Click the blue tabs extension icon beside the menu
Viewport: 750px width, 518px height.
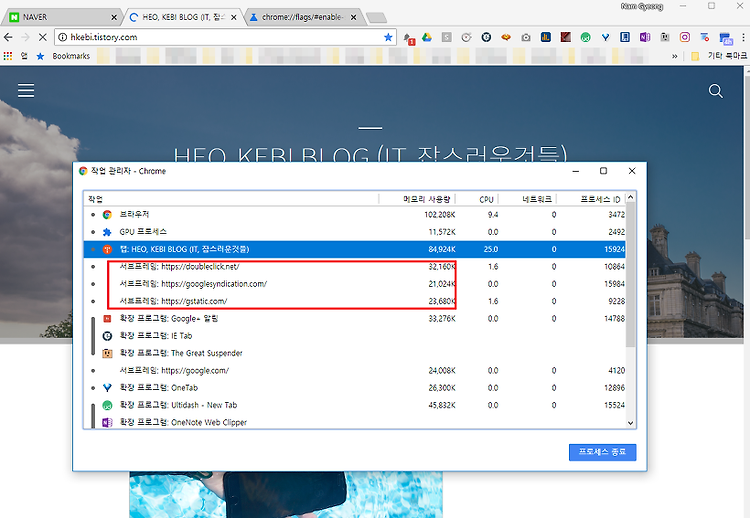(x=726, y=38)
